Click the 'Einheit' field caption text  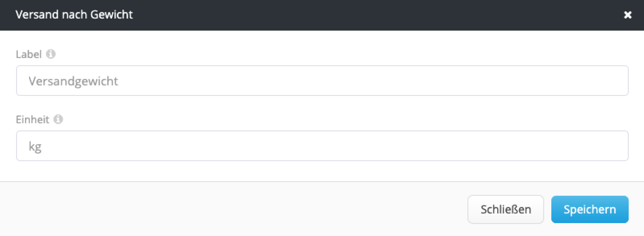point(32,120)
